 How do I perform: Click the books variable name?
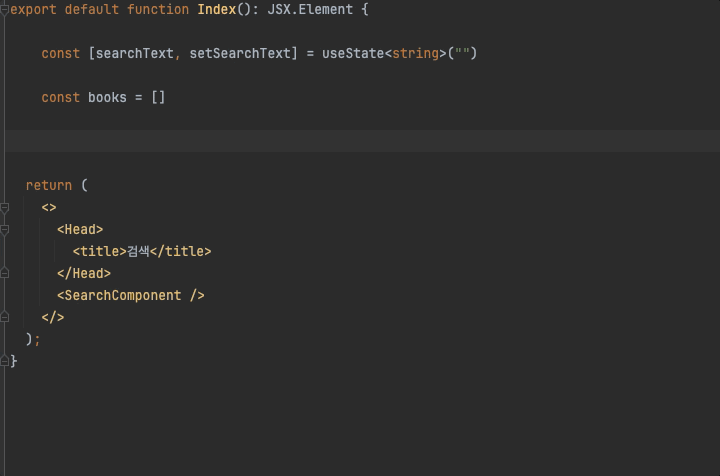pos(107,98)
